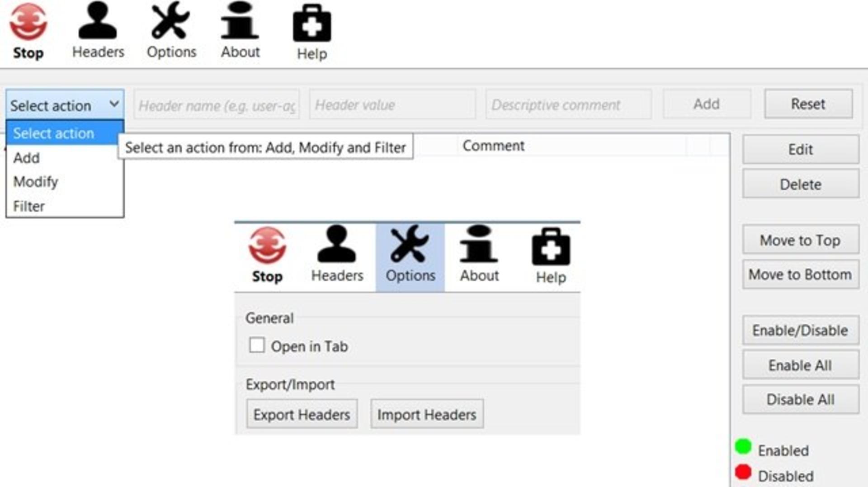
Task: Click Move to Bottom button
Action: tap(801, 274)
